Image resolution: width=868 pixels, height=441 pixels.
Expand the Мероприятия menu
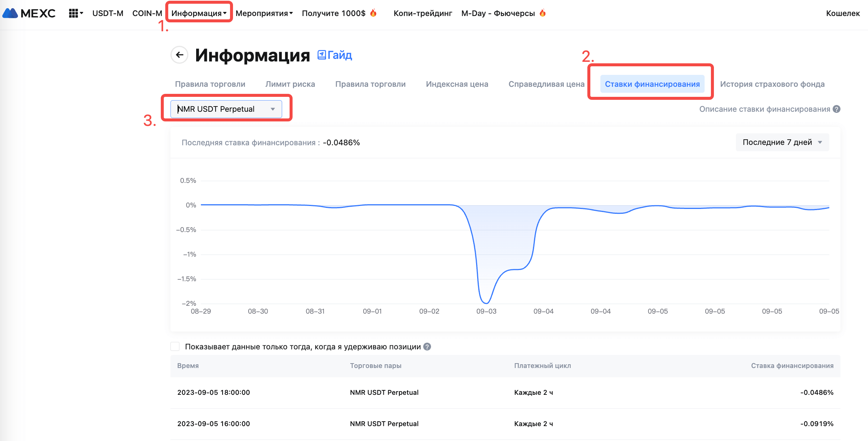click(264, 13)
